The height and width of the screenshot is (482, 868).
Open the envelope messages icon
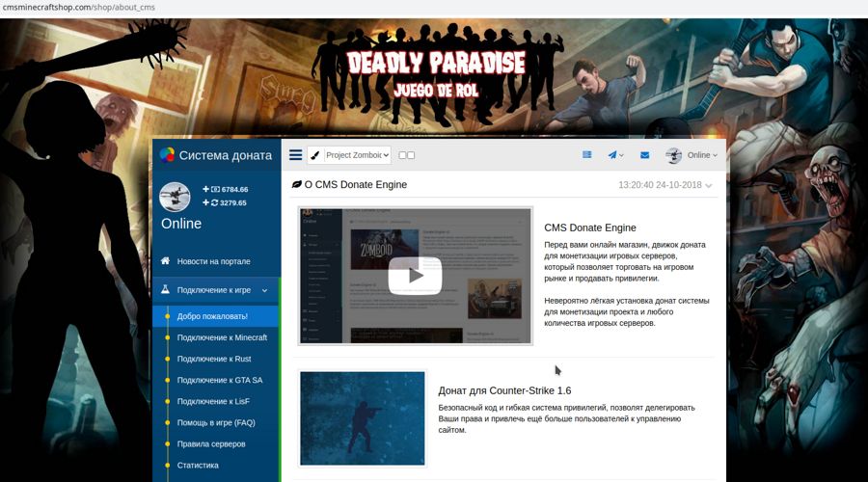click(644, 155)
